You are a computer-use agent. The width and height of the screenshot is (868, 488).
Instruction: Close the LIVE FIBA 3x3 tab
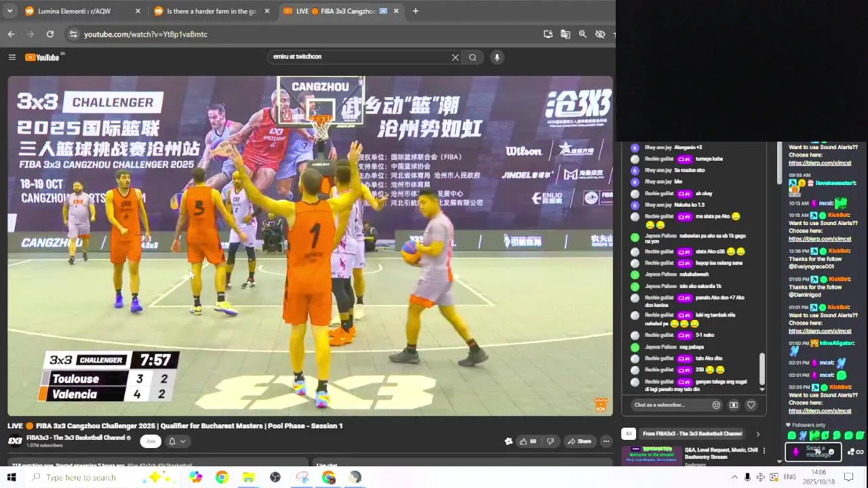(x=396, y=11)
